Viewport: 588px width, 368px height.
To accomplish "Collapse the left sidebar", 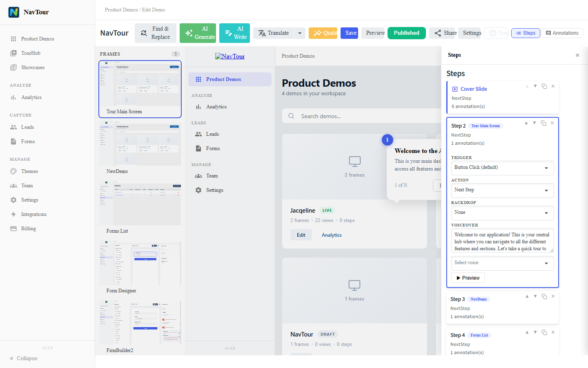I will [24, 358].
